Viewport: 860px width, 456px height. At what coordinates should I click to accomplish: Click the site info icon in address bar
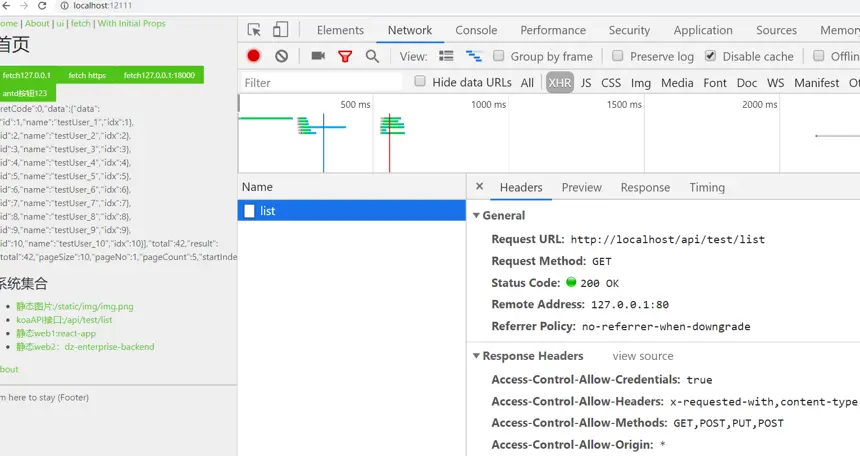coord(64,5)
